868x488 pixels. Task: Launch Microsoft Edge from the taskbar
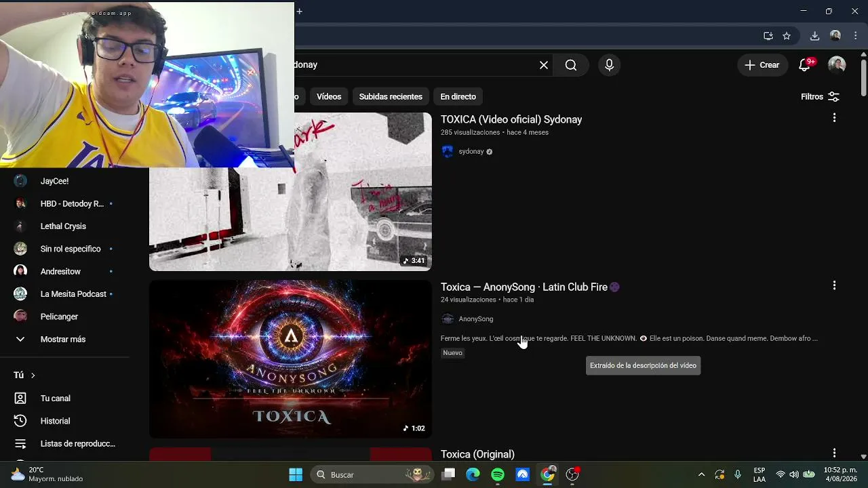(473, 474)
